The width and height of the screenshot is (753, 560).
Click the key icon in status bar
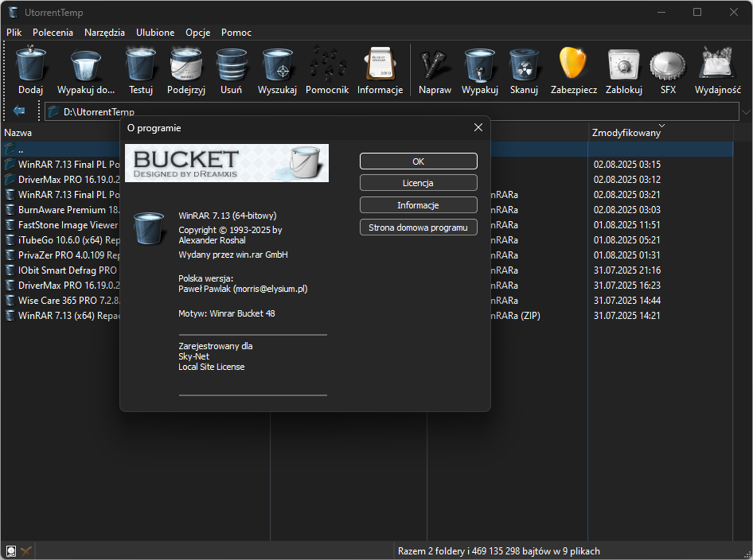pos(26,551)
